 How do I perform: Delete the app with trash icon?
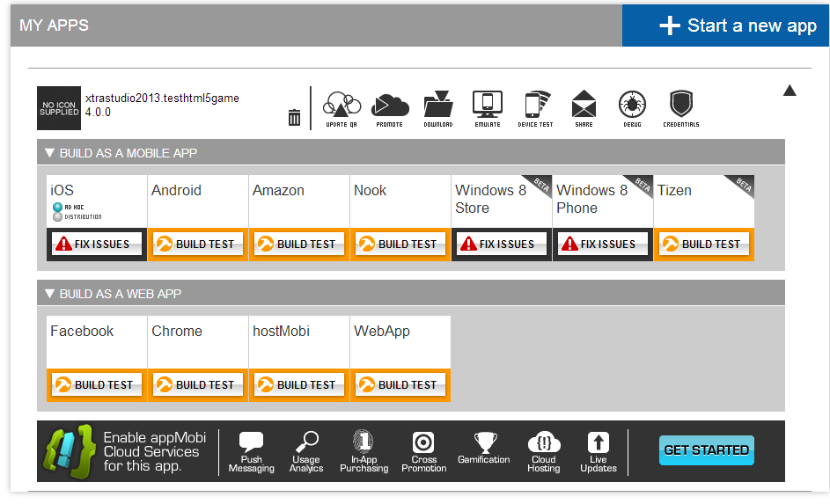tap(294, 117)
